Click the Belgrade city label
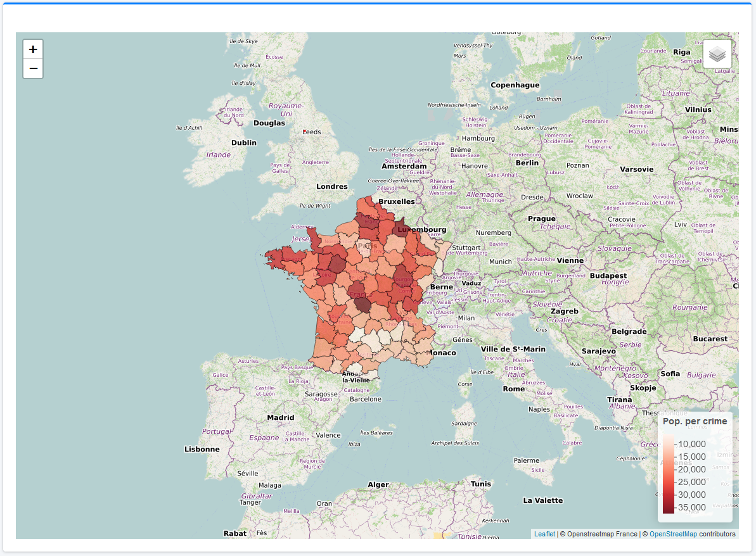 (629, 331)
